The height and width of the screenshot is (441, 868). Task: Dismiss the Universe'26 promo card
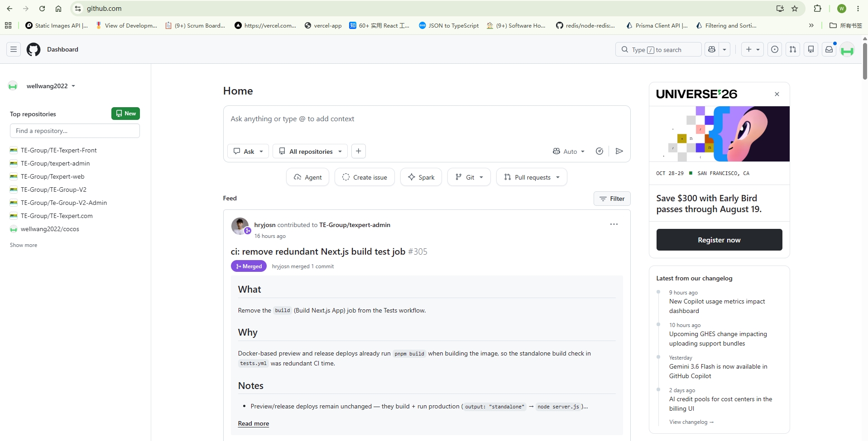click(x=777, y=94)
